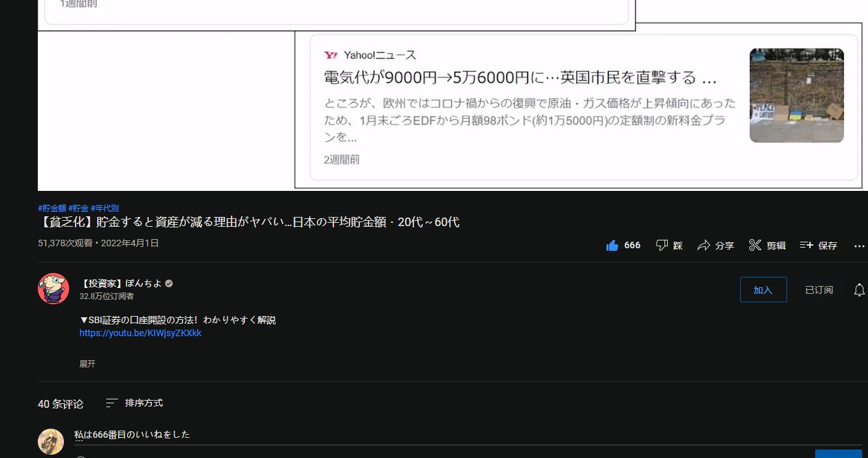Click the 加入 membership button
Screen dimensions: 868x458
pyautogui.click(x=763, y=290)
